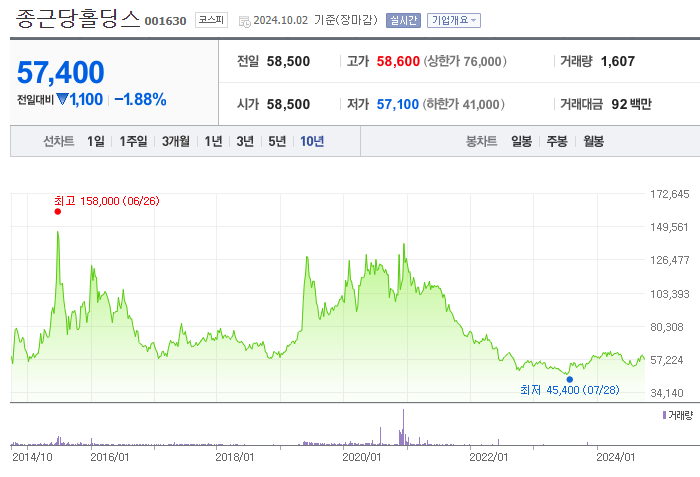Click the red highest-price marker dot
The width and height of the screenshot is (700, 477).
click(58, 212)
